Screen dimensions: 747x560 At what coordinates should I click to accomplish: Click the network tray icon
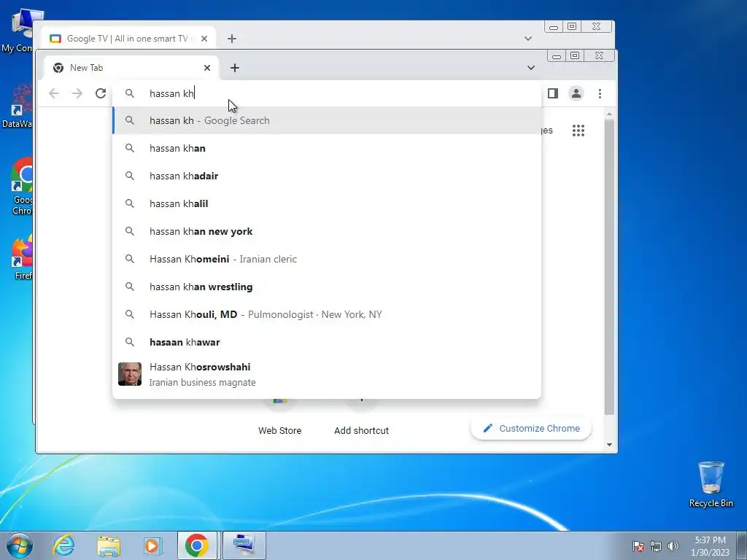pos(656,546)
